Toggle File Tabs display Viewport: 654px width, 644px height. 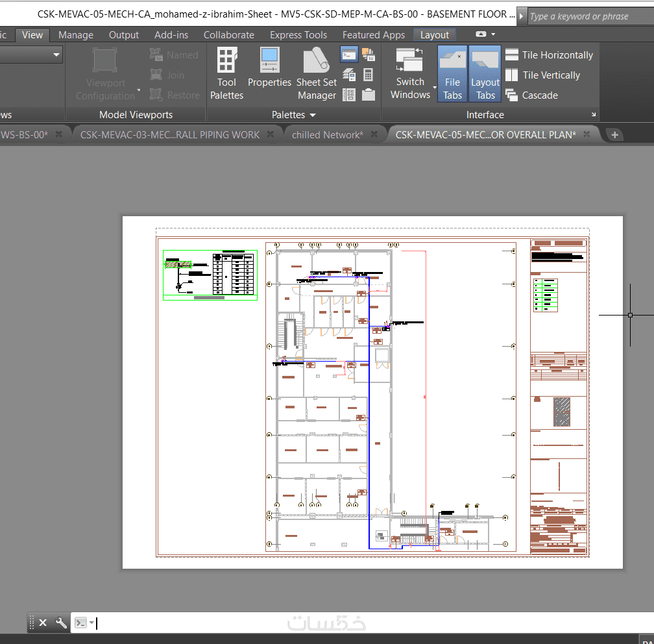(x=452, y=73)
